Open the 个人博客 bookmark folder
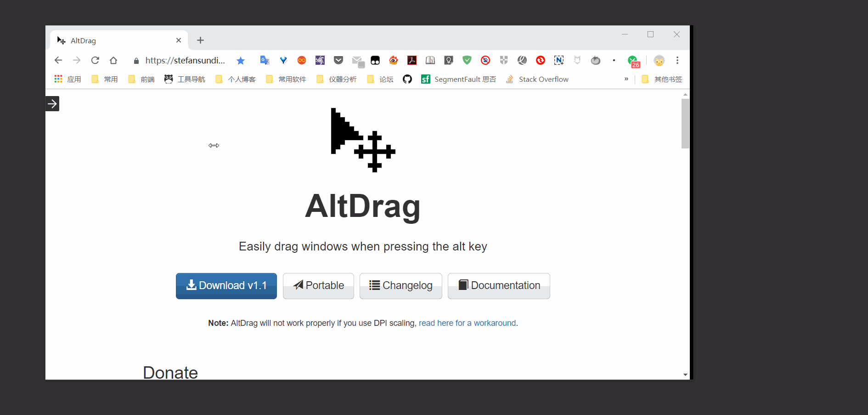Screen dimensions: 868x415 tap(236, 79)
